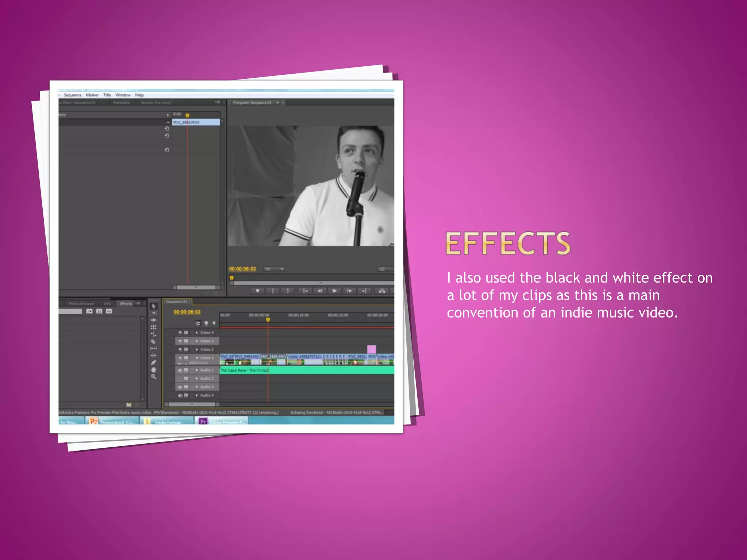Switch to the Metadata tab
This screenshot has height=560, width=747.
click(x=121, y=103)
